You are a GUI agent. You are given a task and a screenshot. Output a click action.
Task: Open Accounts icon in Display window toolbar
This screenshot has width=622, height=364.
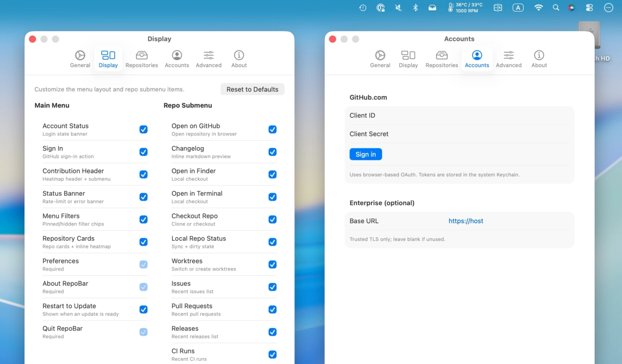click(x=177, y=55)
